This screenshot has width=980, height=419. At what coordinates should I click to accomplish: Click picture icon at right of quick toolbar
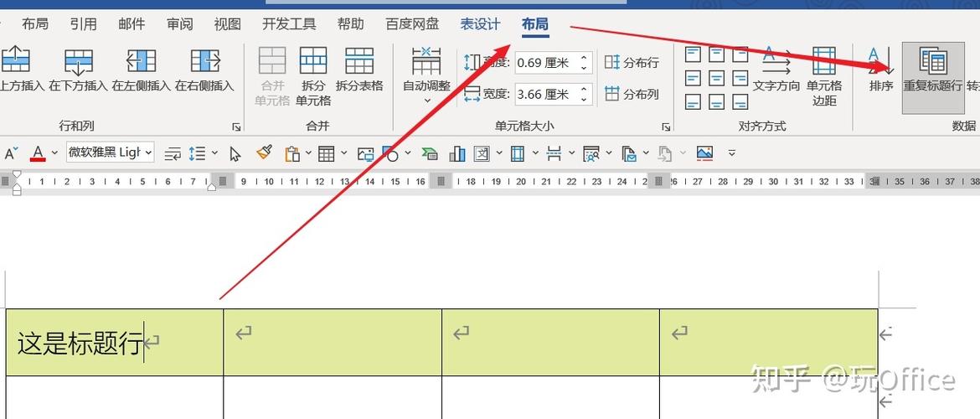point(704,153)
